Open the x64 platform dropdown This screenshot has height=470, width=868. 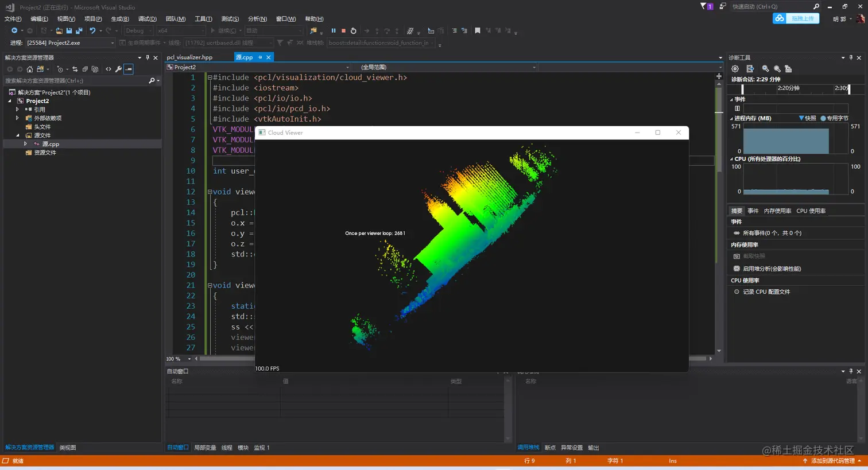click(x=180, y=30)
